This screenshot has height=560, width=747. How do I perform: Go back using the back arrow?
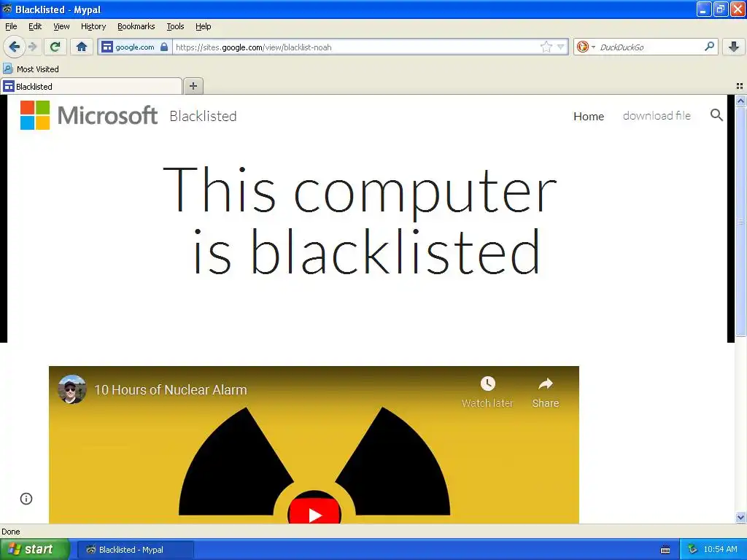click(x=14, y=47)
